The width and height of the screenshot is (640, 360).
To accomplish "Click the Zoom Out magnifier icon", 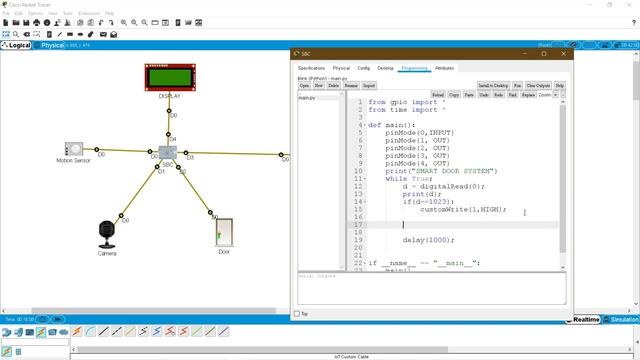I will tap(144, 23).
